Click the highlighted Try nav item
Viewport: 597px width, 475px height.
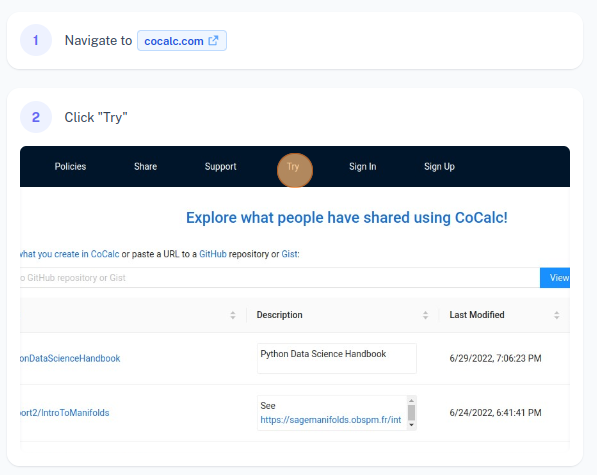pyautogui.click(x=293, y=167)
